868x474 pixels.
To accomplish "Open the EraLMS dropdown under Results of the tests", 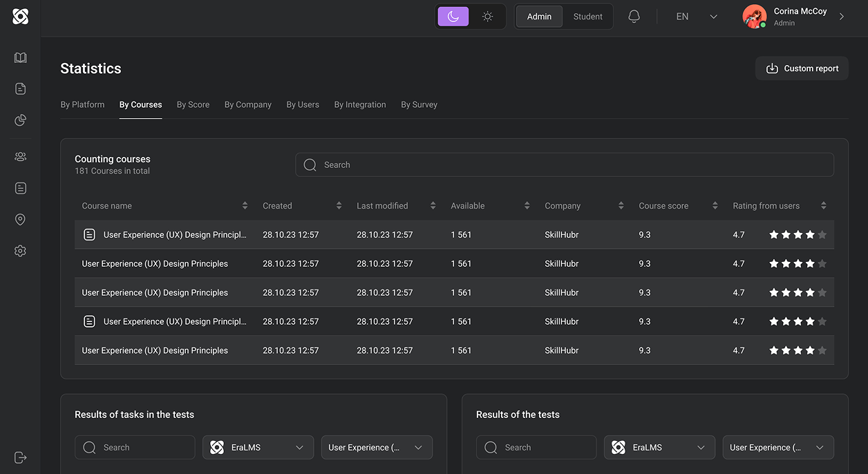I will [x=659, y=447].
